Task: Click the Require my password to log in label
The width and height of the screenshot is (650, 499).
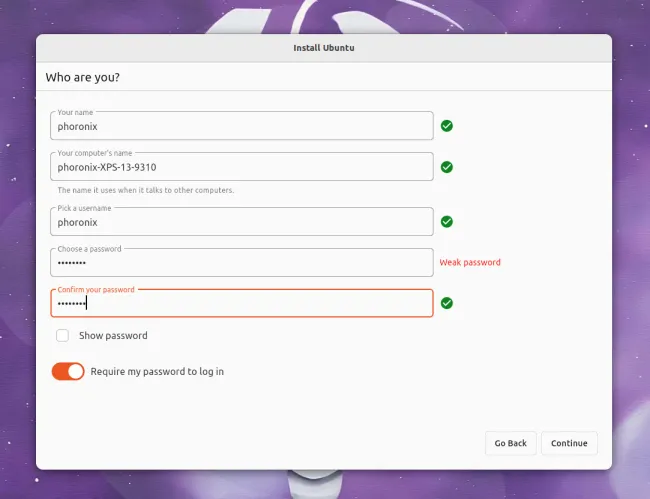Action: pos(157,371)
